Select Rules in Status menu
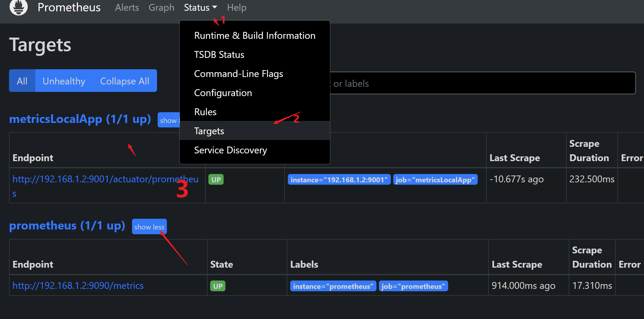This screenshot has width=644, height=319. click(x=255, y=112)
